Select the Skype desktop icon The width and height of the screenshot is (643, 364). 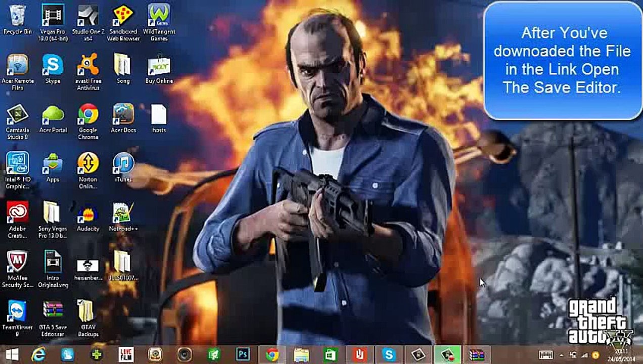53,69
